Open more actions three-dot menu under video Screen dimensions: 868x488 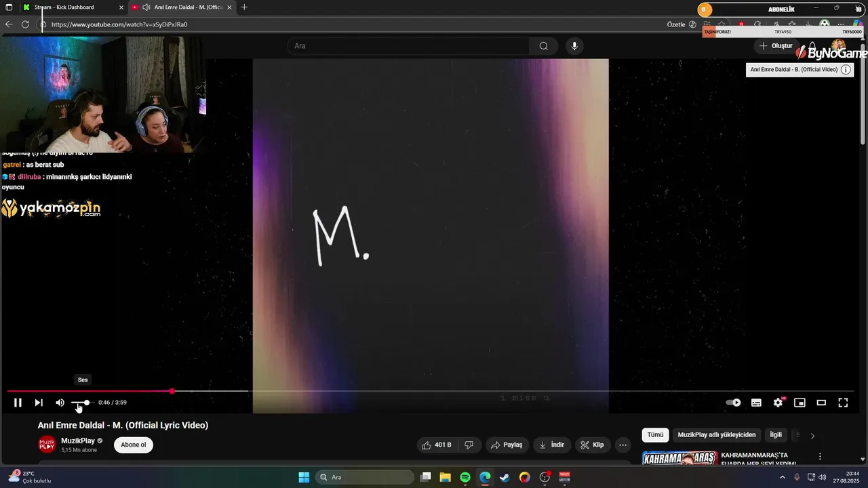[623, 445]
